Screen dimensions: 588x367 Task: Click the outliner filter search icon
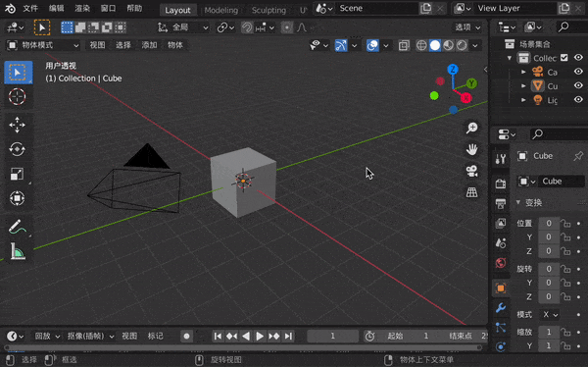563,27
